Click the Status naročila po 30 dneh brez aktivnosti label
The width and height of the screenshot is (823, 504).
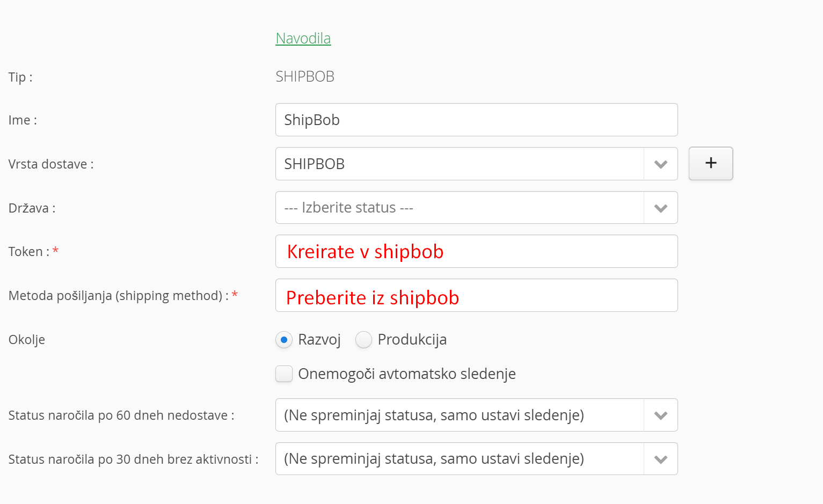pos(134,459)
